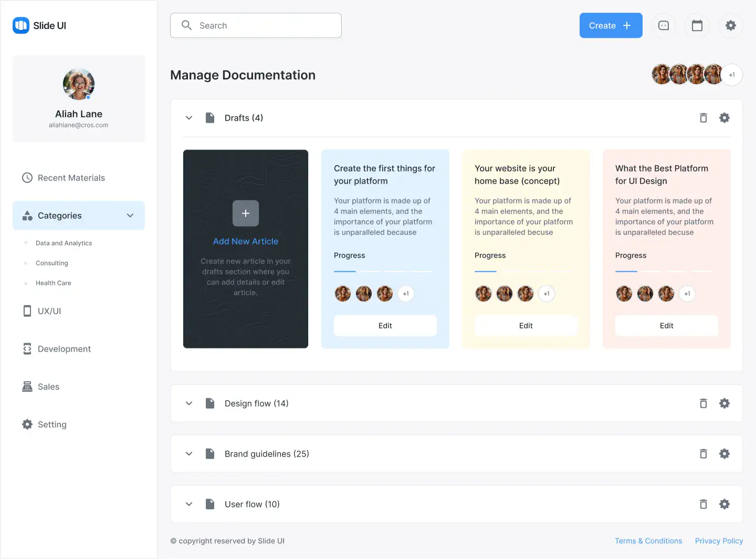This screenshot has height=559, width=756.
Task: Click 'What the Best Platform for UI Design' title
Action: (661, 174)
